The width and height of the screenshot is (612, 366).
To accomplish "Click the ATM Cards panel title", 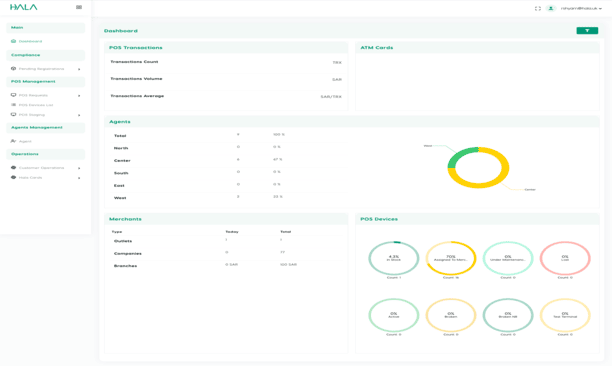I will [377, 48].
